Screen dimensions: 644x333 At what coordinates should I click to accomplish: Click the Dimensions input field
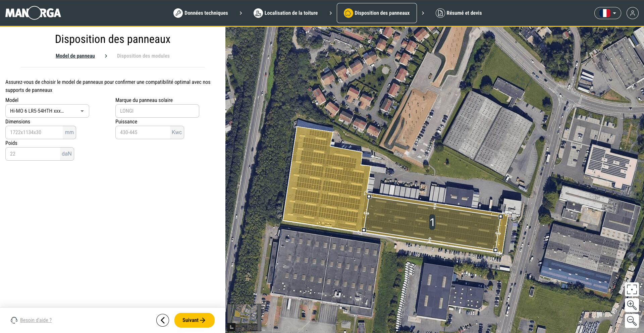pyautogui.click(x=34, y=132)
